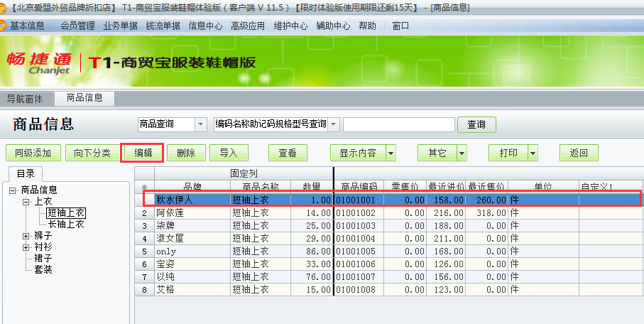Click the 品牌 column header
Viewport: 644px width, 324px height.
pos(192,186)
